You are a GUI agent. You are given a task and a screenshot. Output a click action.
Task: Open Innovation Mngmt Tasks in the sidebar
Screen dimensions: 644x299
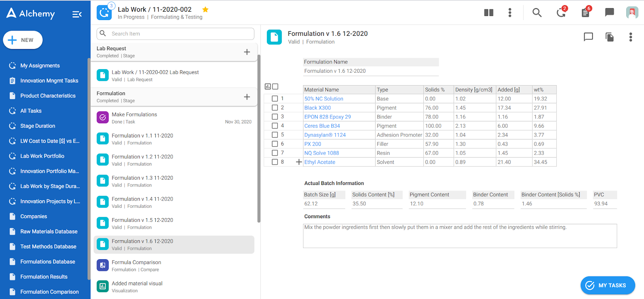point(49,81)
